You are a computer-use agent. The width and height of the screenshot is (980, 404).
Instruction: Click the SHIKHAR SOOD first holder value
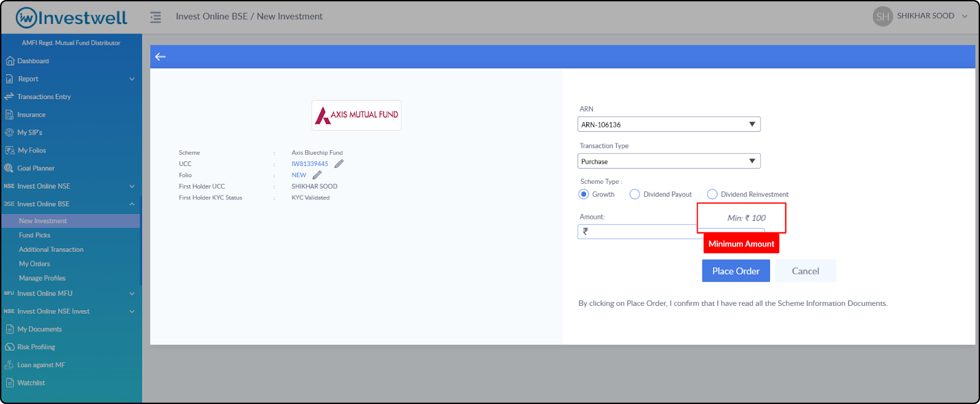pyautogui.click(x=314, y=186)
